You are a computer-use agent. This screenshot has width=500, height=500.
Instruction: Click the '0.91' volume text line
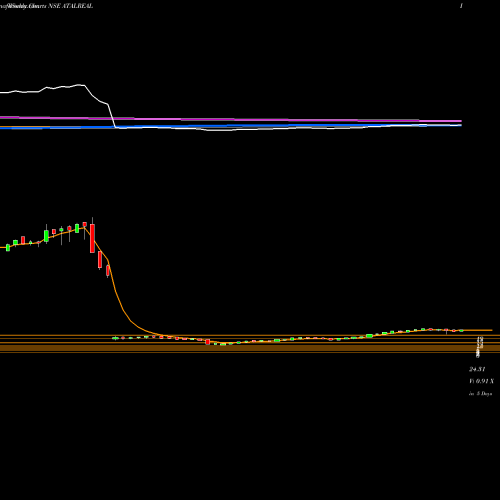(x=482, y=381)
